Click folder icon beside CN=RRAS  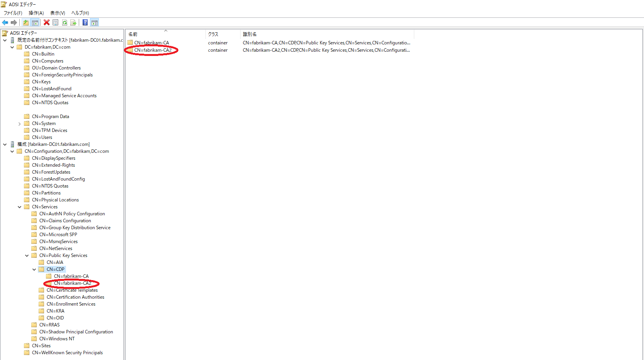[x=34, y=325]
